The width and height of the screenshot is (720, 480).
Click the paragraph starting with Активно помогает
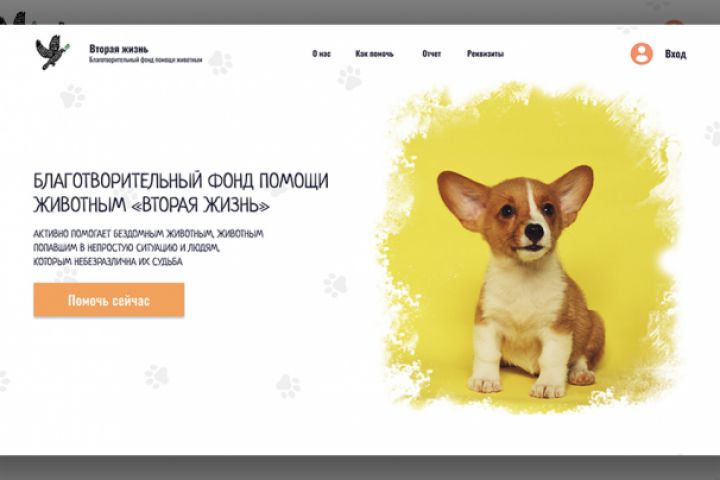coord(148,248)
